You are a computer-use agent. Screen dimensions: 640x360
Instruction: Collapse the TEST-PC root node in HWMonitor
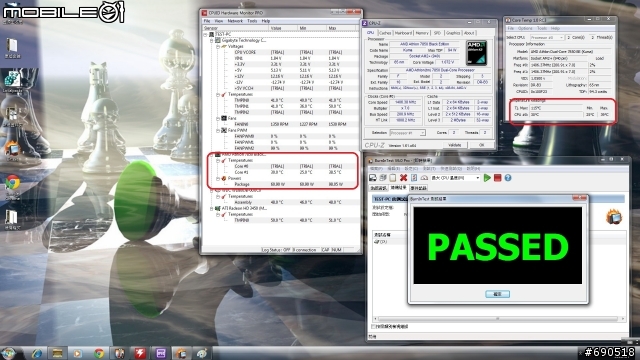(x=206, y=35)
